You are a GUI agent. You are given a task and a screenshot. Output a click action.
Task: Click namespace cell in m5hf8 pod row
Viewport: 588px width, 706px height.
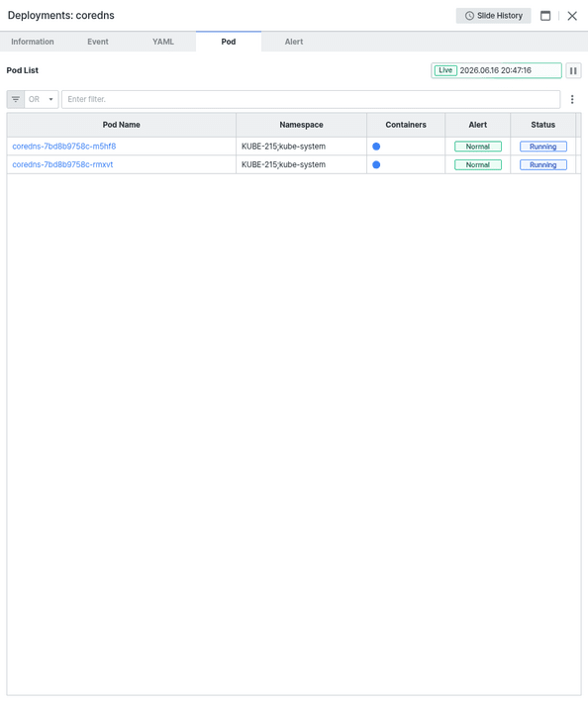(301, 147)
